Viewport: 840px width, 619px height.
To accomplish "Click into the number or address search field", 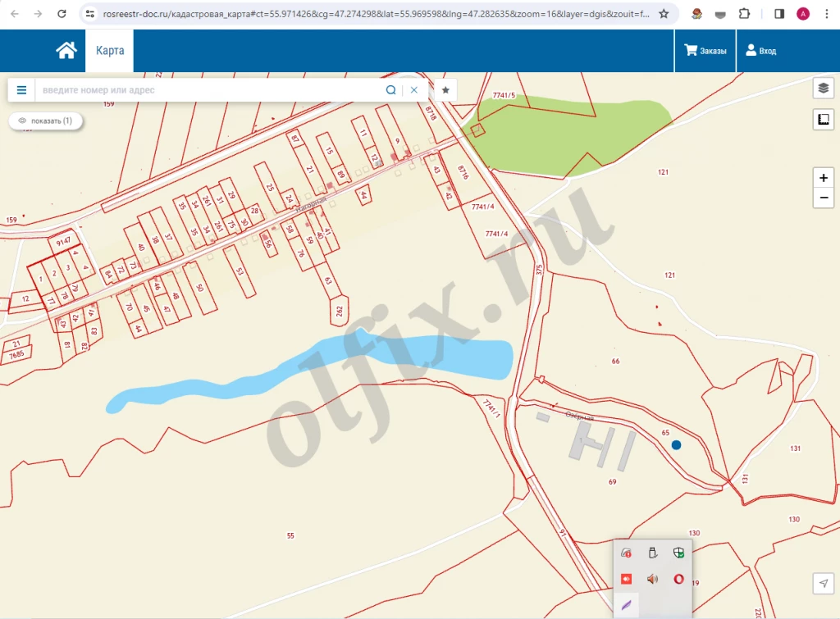I will click(x=209, y=90).
